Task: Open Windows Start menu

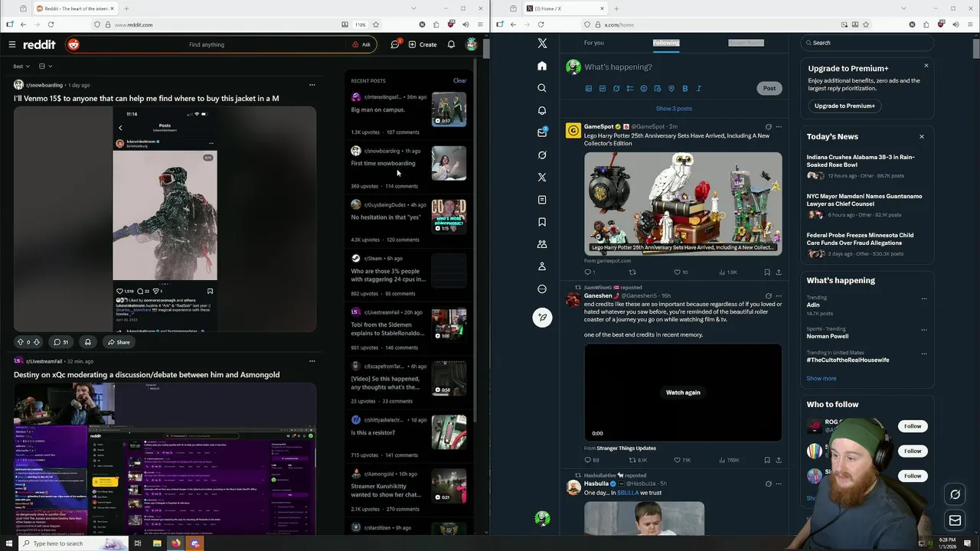Action: [9, 543]
